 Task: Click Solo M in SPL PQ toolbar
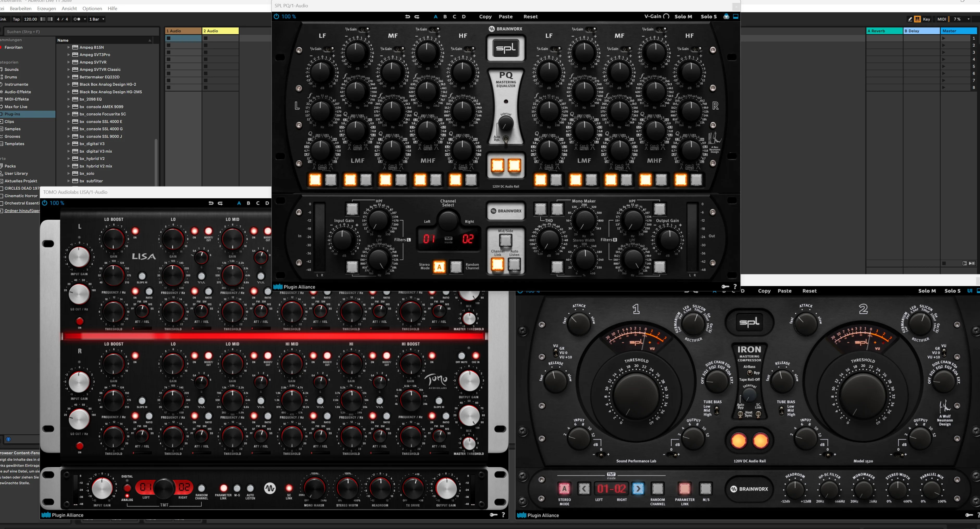(683, 16)
